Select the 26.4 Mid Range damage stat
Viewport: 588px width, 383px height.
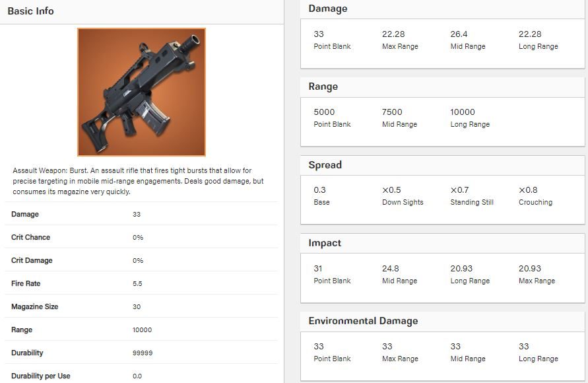click(468, 40)
